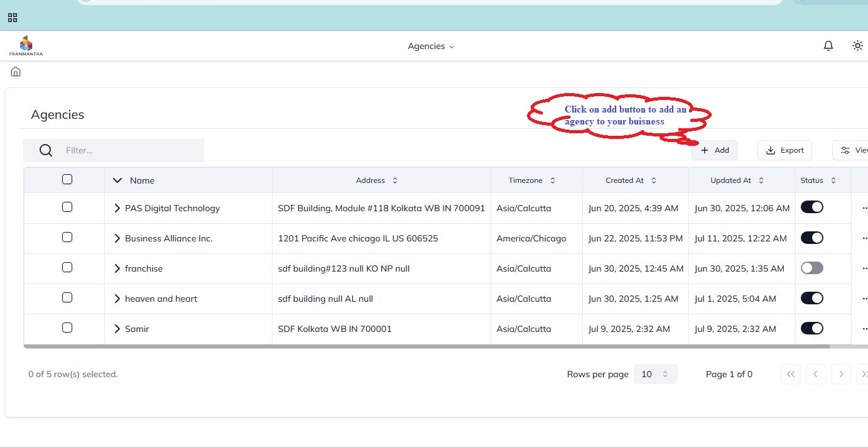This screenshot has width=868, height=447.
Task: Click the Franmantra logo
Action: pyautogui.click(x=26, y=46)
